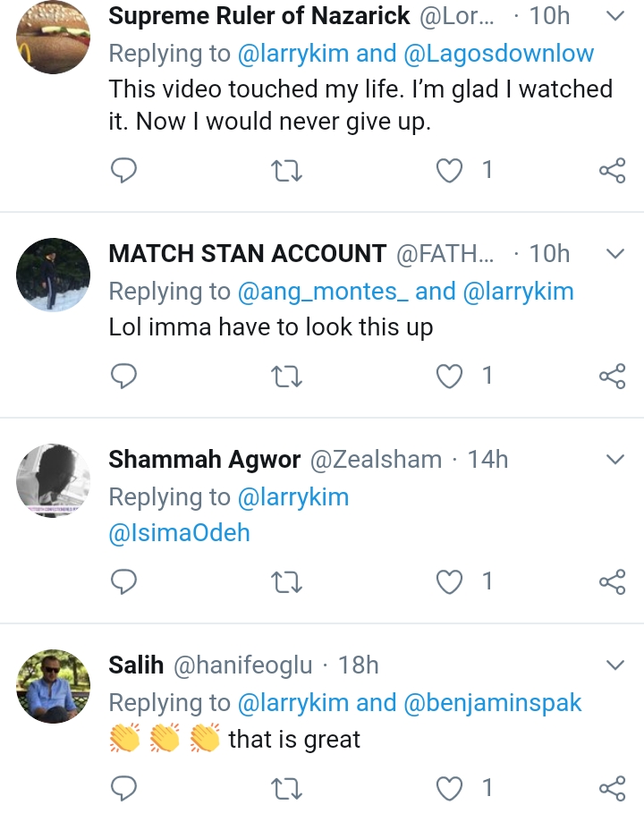
Task: Expand options chevron on MATCH STAN ACCOUNT tweet
Action: tap(615, 254)
